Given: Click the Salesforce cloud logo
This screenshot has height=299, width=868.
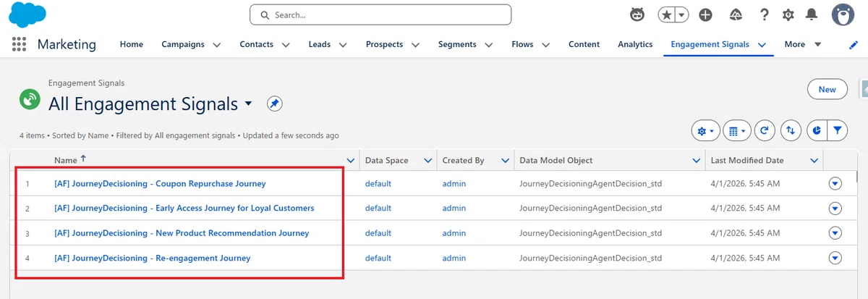Looking at the screenshot, I should [x=28, y=14].
